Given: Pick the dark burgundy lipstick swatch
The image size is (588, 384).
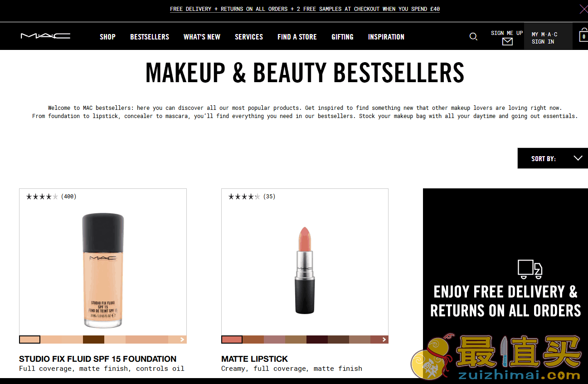Looking at the screenshot, I should point(317,340).
